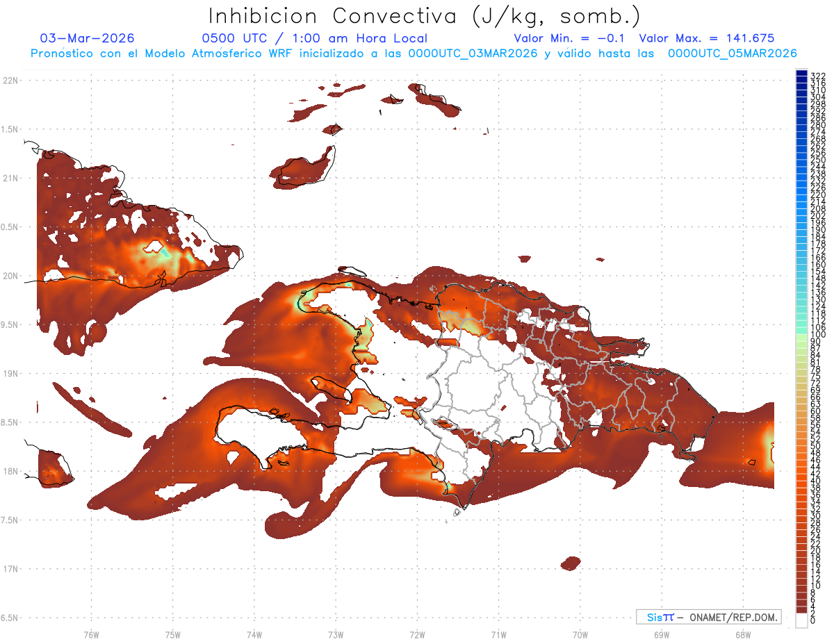The height and width of the screenshot is (644, 834).
Task: Click the "21N" latitude label
Action: point(10,178)
